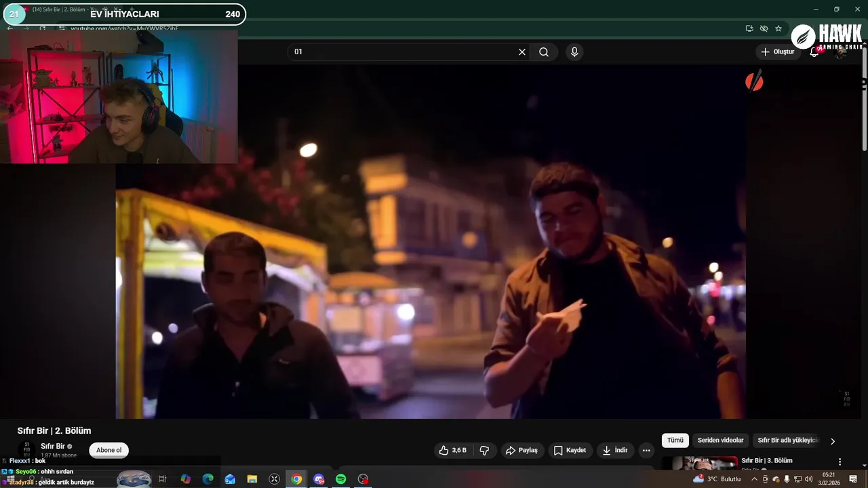Show hidden system tray icons chevron
Viewport: 868px width, 488px height.
tap(754, 479)
